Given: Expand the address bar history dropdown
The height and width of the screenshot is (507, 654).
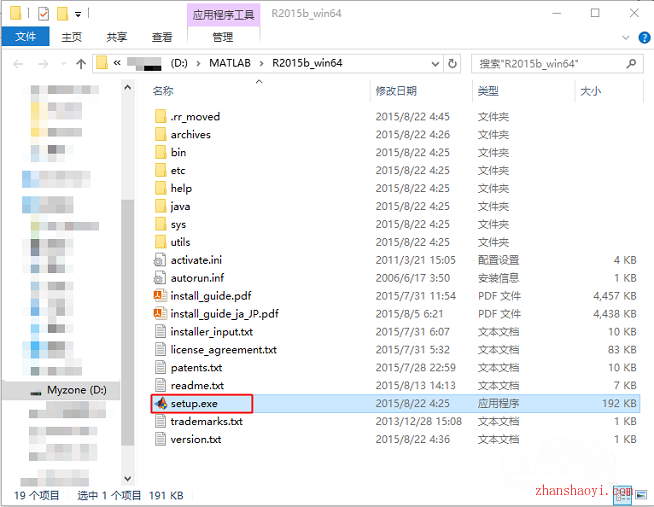Looking at the screenshot, I should [x=435, y=64].
